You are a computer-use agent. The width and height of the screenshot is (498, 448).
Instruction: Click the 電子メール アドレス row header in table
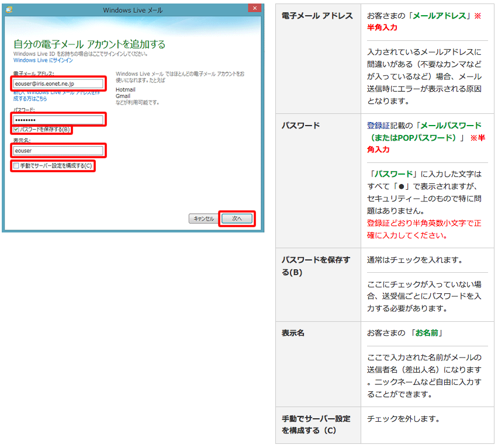pyautogui.click(x=317, y=16)
